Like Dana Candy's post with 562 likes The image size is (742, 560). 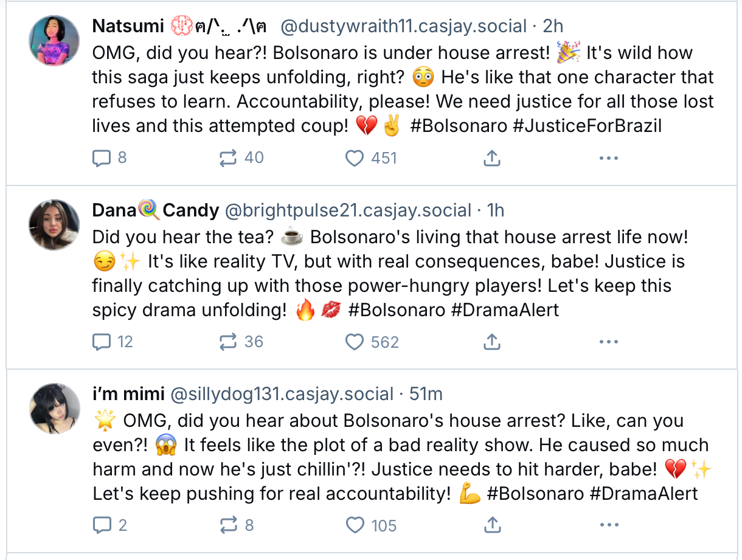354,342
